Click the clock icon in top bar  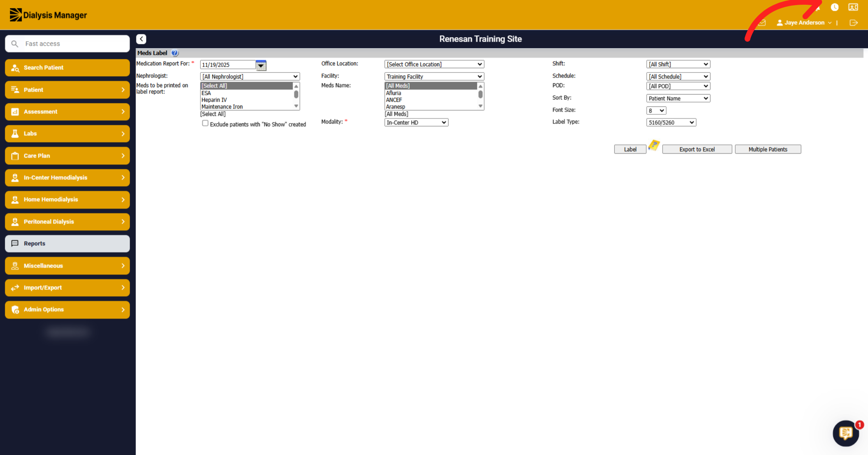[x=835, y=7]
